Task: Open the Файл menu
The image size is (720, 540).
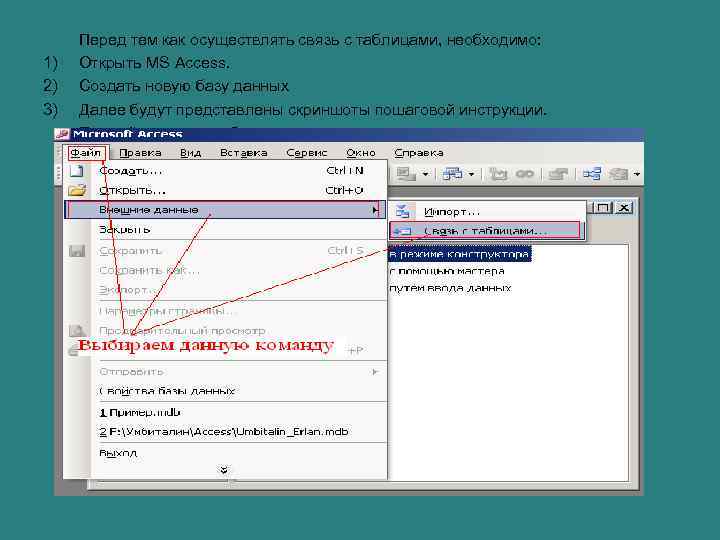Action: pyautogui.click(x=86, y=153)
